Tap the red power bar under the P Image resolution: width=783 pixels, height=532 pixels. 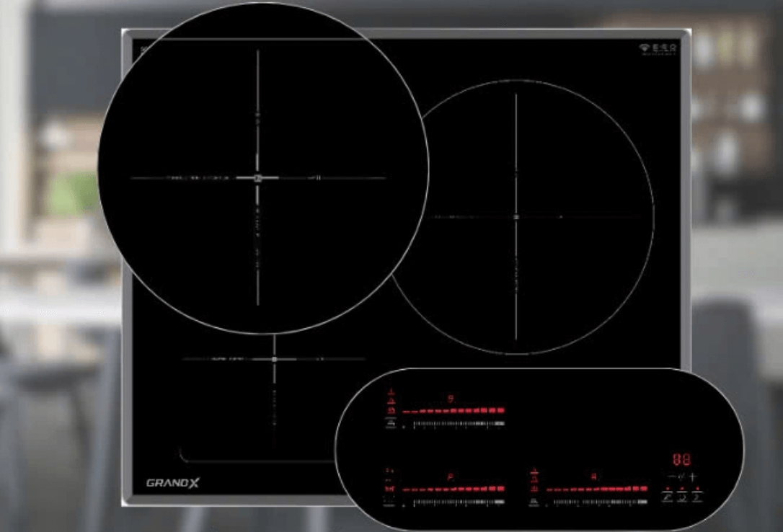(x=454, y=489)
